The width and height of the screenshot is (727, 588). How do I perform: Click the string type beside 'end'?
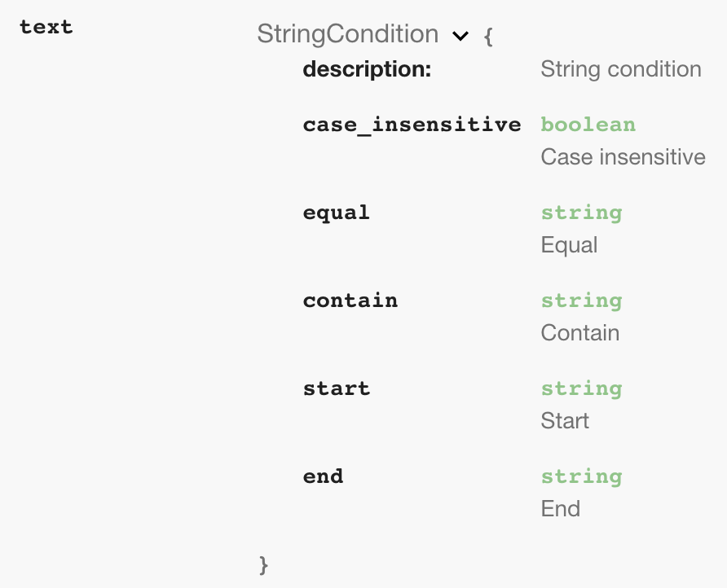pos(581,476)
